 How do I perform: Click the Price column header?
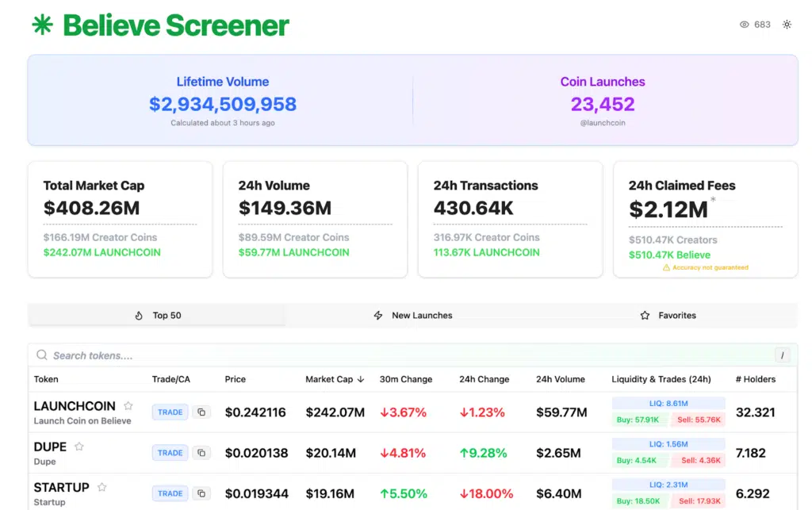pos(235,379)
